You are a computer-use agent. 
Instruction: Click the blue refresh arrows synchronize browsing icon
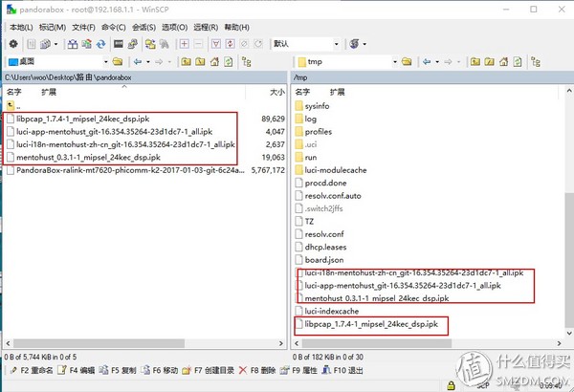coord(100,44)
